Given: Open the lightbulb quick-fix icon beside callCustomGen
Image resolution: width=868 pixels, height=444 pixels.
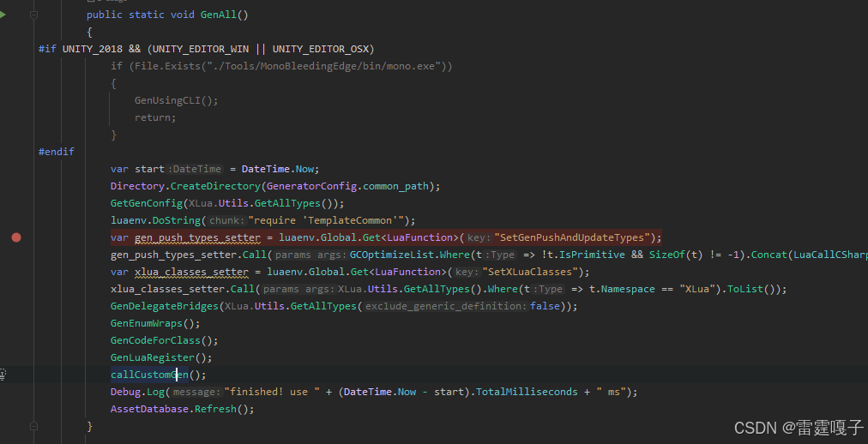Looking at the screenshot, I should pyautogui.click(x=3, y=375).
